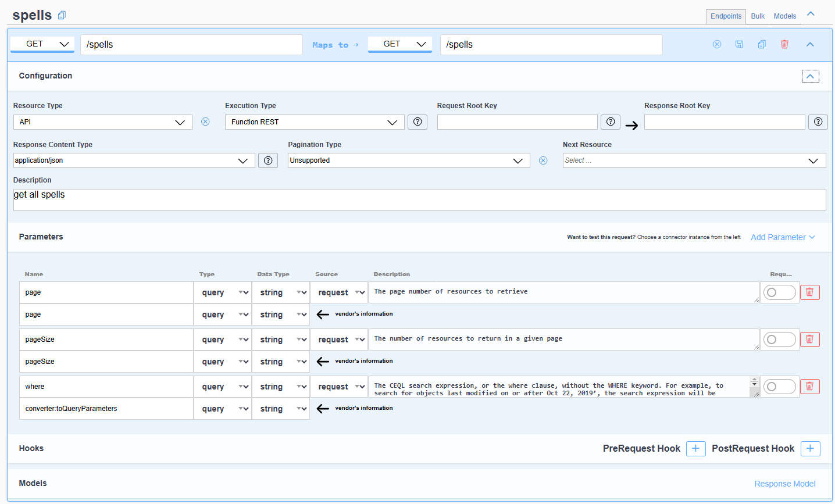
Task: Delete the where parameter row
Action: coord(809,386)
